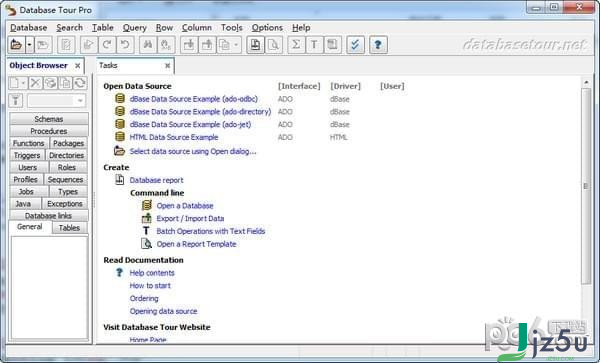The height and width of the screenshot is (363, 600).
Task: Click the copy toolbar icon
Action: click(225, 45)
